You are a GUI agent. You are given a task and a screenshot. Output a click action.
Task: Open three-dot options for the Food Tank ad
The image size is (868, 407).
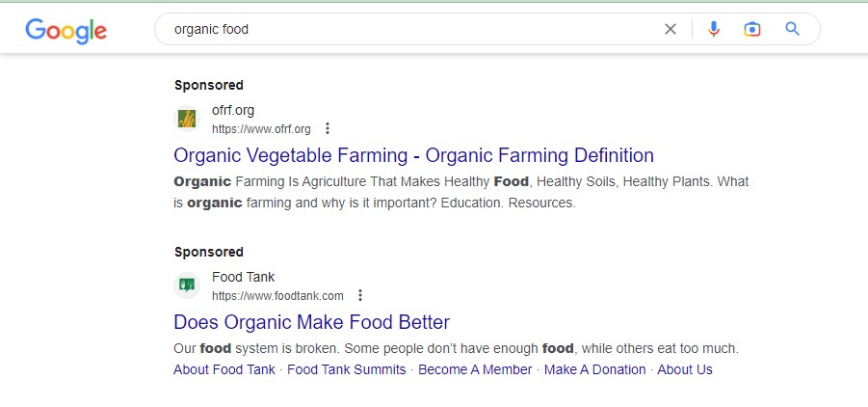[360, 295]
